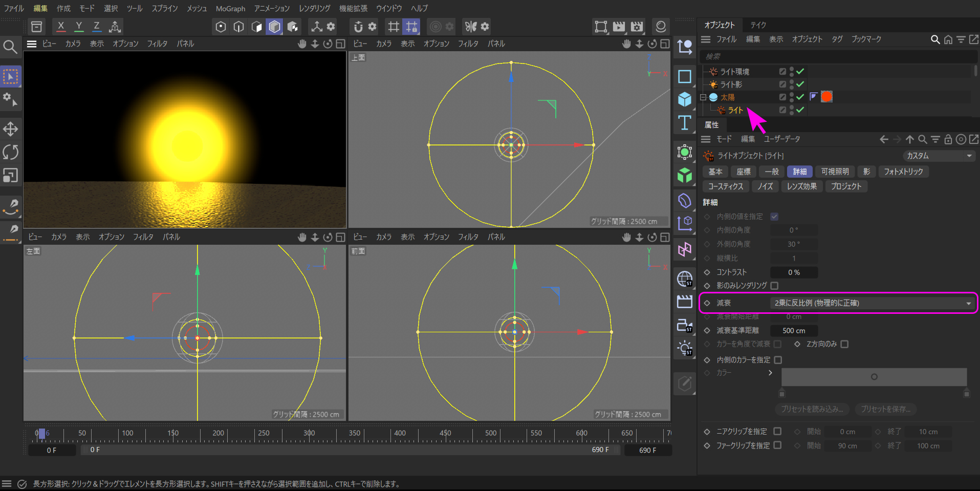Open the MoGraph menu

coord(230,9)
